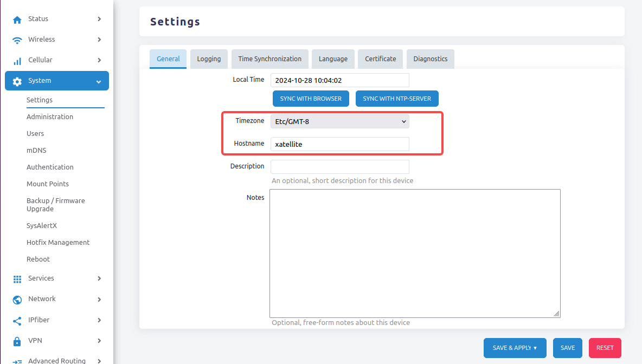Screen dimensions: 642x364
Task: Navigate to Administration in the sidebar
Action: (50, 116)
